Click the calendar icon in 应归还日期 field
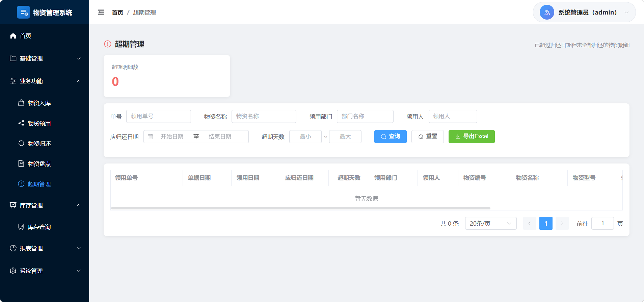Screen dimensions: 644x302 [x=151, y=137]
